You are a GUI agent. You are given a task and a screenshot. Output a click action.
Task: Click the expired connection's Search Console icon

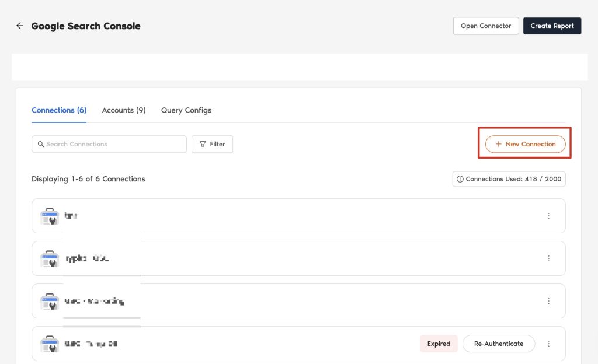pos(50,344)
